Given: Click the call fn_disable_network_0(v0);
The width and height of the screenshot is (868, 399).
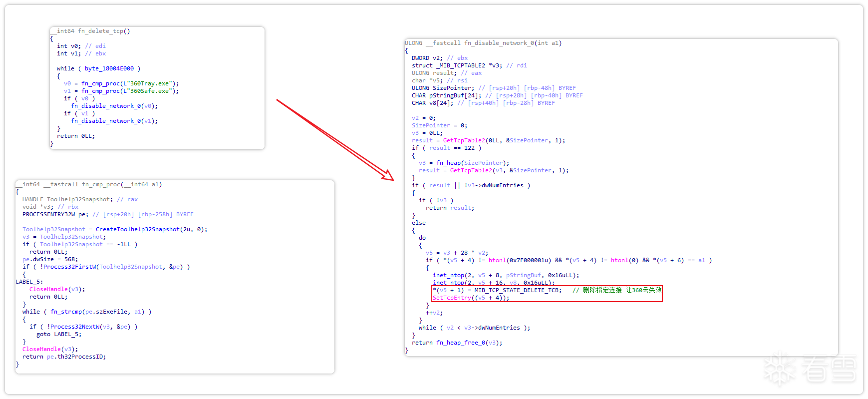Looking at the screenshot, I should [114, 106].
